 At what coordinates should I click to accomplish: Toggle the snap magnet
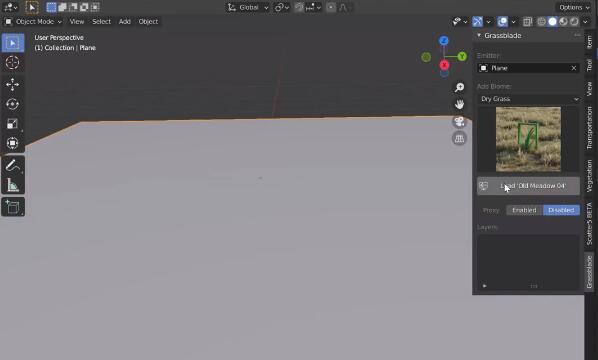[x=299, y=7]
